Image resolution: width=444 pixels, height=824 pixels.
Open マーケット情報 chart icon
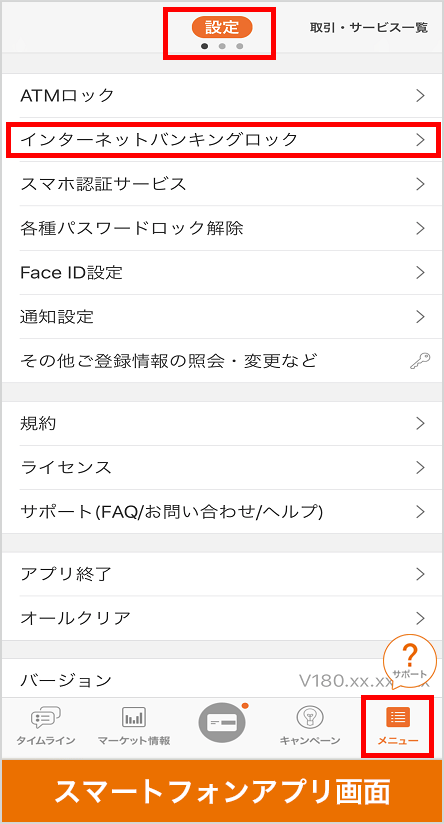[134, 717]
